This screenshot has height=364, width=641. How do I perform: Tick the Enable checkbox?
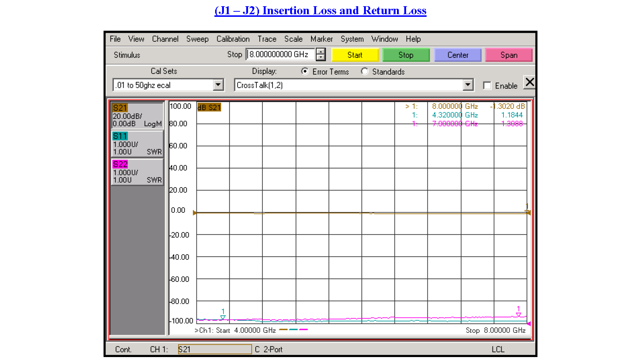pyautogui.click(x=487, y=86)
